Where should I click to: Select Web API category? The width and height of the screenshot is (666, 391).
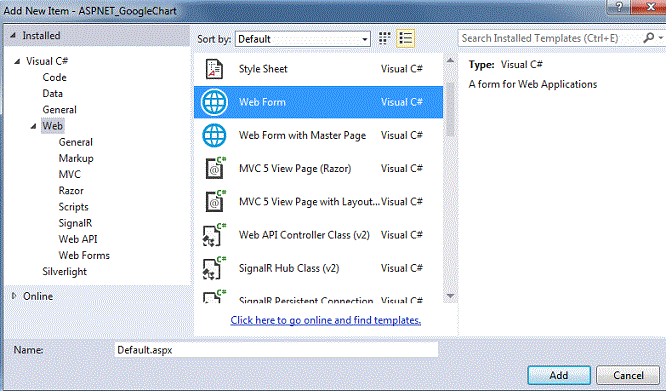tap(78, 239)
